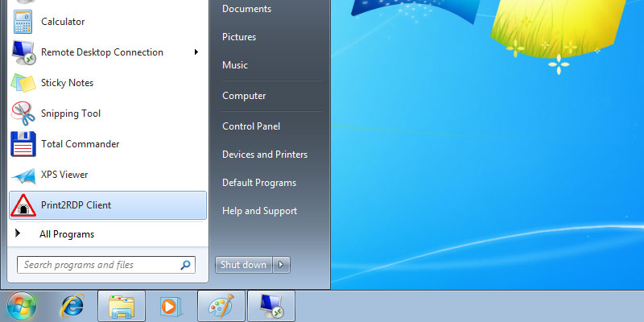This screenshot has height=322, width=644.
Task: Open shut down options arrow menu
Action: point(281,265)
